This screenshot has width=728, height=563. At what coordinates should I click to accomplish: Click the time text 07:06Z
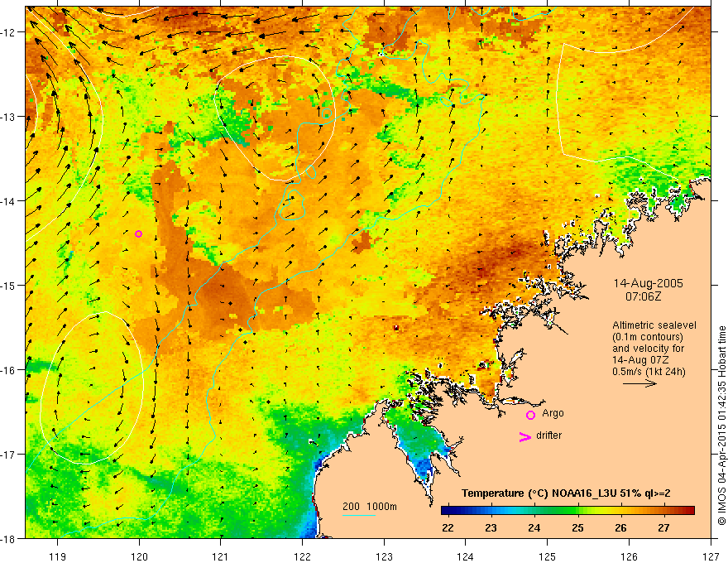tap(643, 296)
